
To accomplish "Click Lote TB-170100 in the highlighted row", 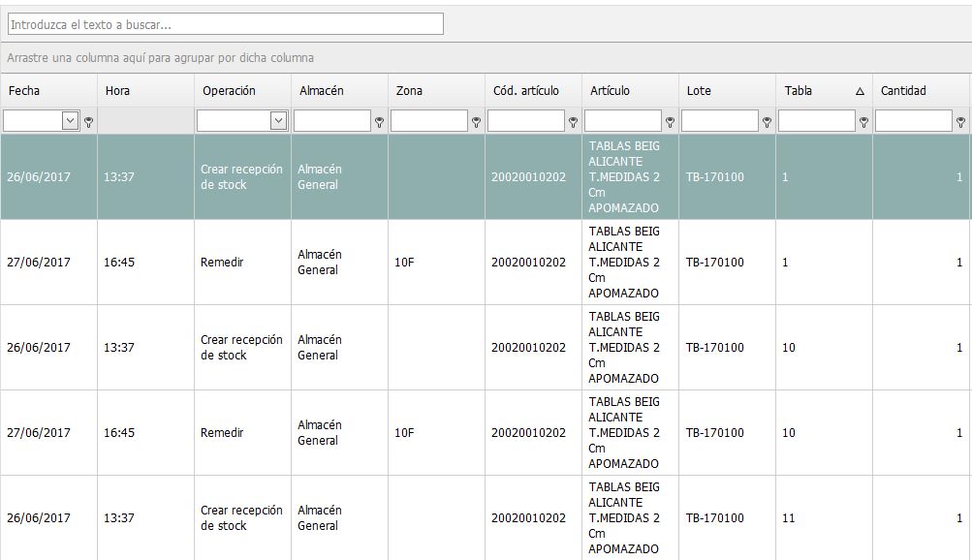I will [x=715, y=176].
